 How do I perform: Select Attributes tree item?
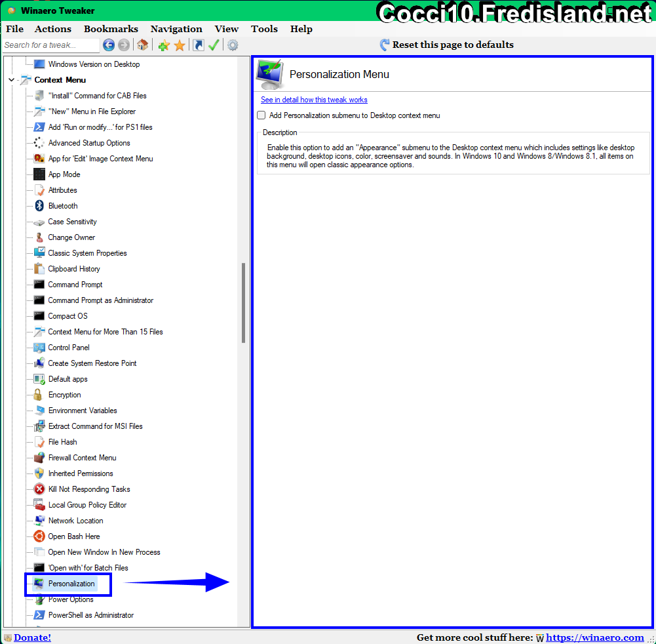coord(63,190)
